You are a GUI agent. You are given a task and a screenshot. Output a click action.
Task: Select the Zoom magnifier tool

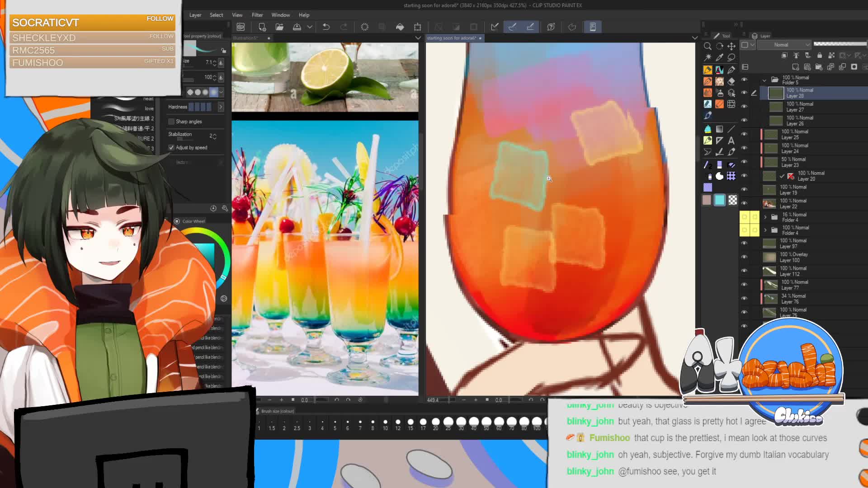pos(708,46)
